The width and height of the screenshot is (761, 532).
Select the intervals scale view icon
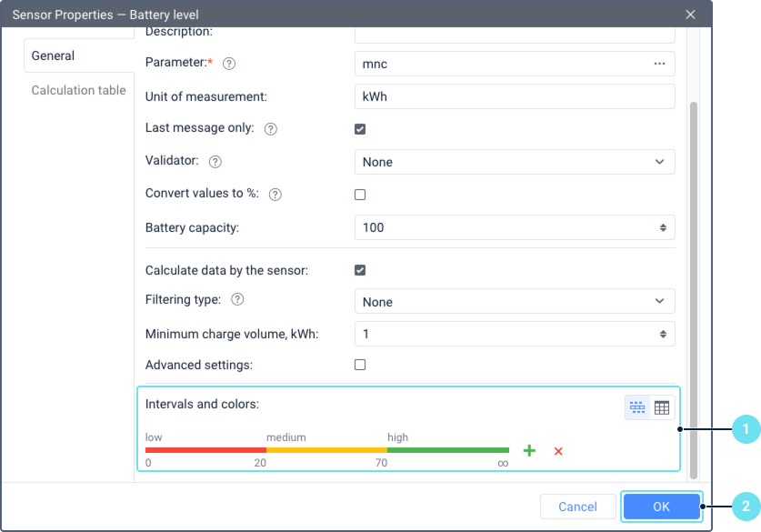[637, 407]
